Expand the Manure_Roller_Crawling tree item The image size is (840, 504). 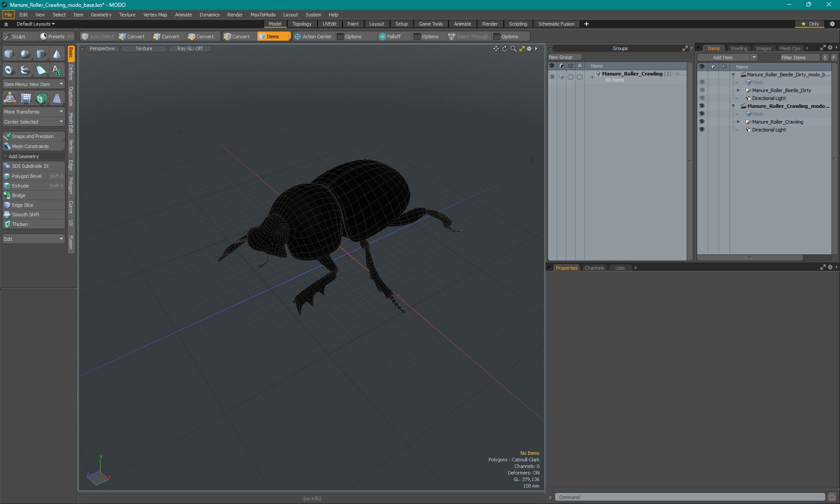tap(738, 122)
